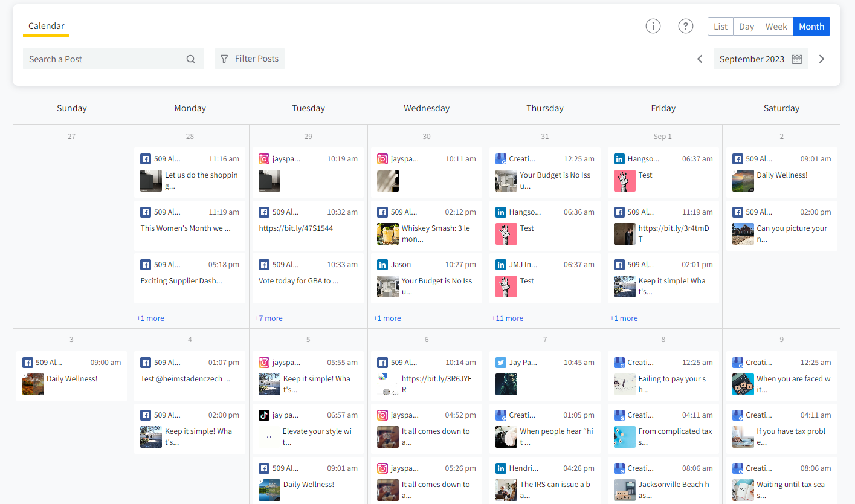
Task: Click Instagram icon on Tuesday 29 post
Action: pos(263,159)
